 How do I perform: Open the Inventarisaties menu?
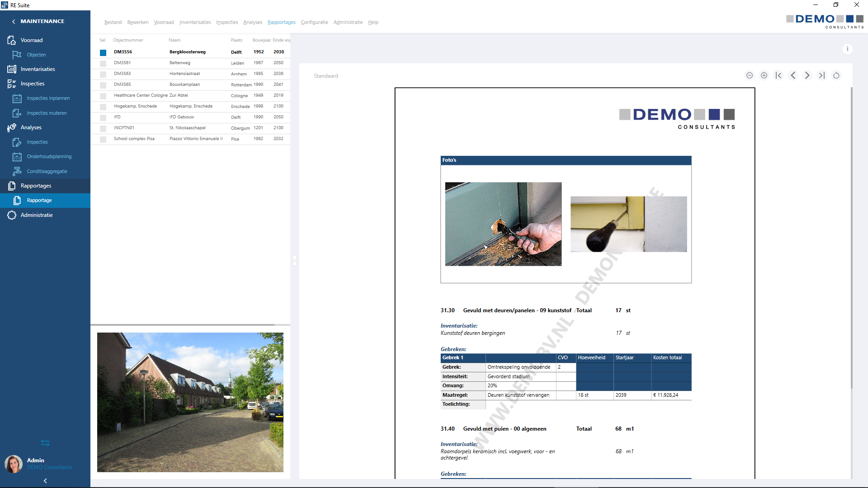pyautogui.click(x=195, y=22)
